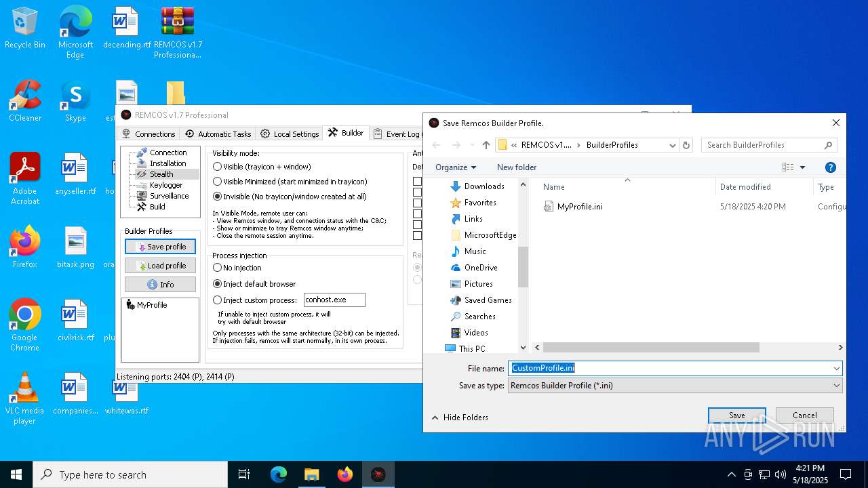Open Firefox from the taskbar
868x488 pixels.
(345, 474)
